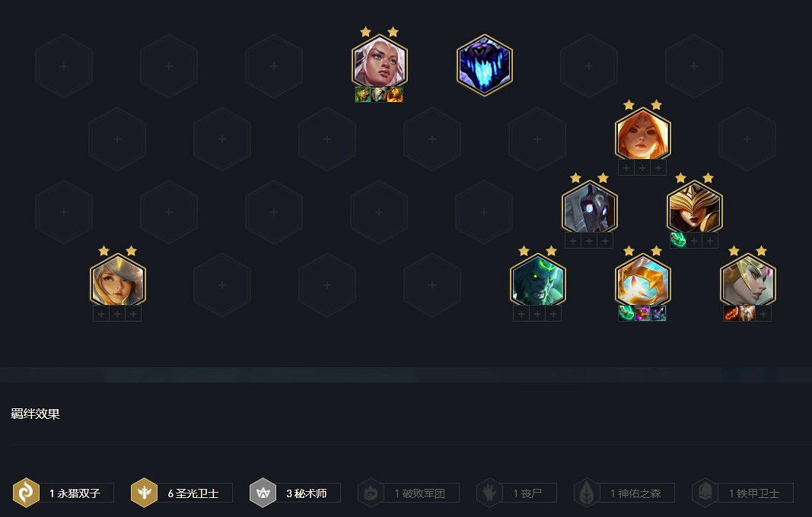Click the green item on golden-helmeted champion
The image size is (812, 517).
tap(678, 240)
